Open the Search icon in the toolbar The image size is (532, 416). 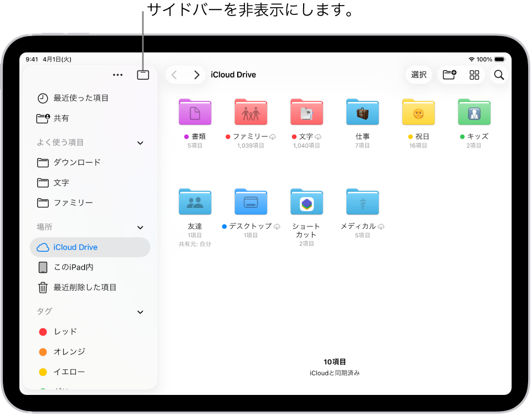coord(498,74)
